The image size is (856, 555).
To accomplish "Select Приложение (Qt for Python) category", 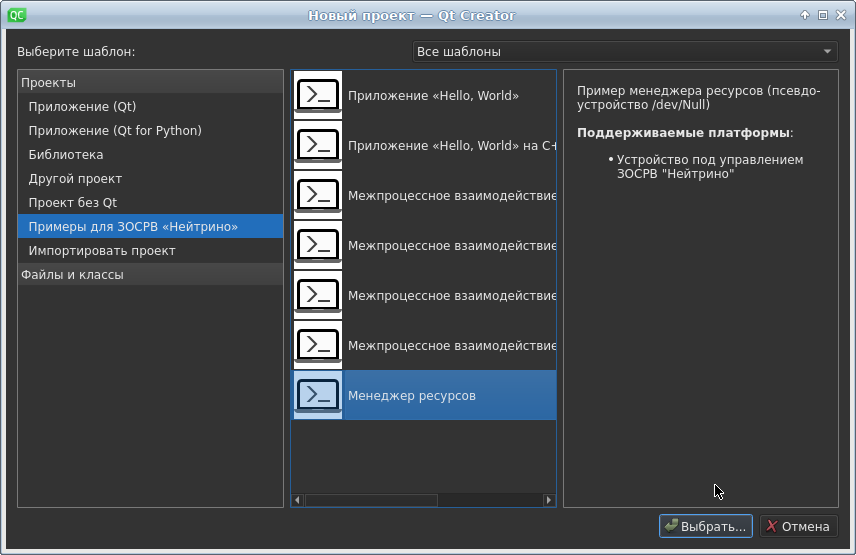I will click(x=115, y=131).
